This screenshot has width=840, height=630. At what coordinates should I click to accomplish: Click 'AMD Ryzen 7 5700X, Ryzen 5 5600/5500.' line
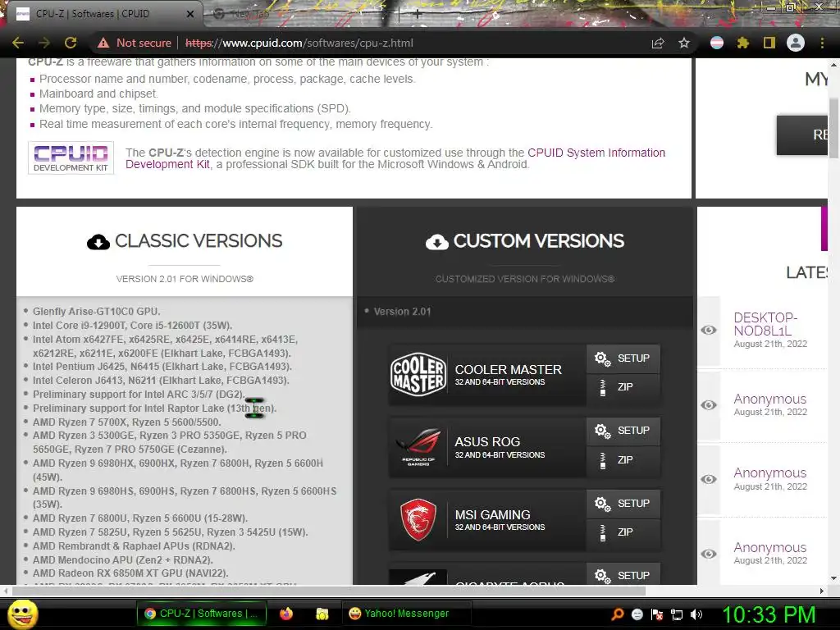point(126,422)
